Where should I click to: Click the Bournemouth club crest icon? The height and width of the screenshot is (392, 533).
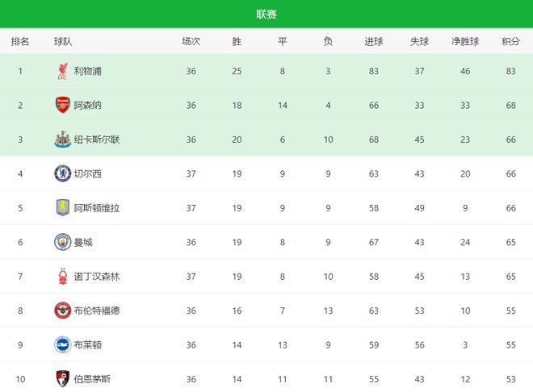(61, 378)
